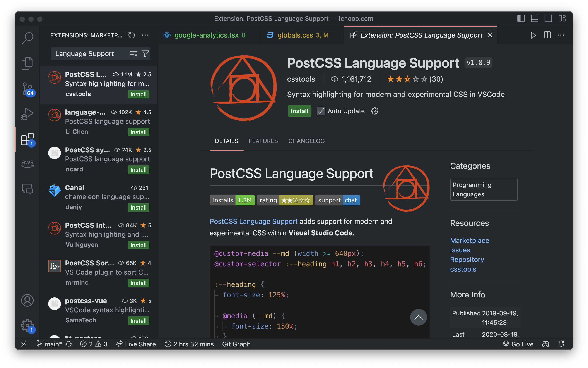
Task: Open the editor more actions menu
Action: click(561, 35)
